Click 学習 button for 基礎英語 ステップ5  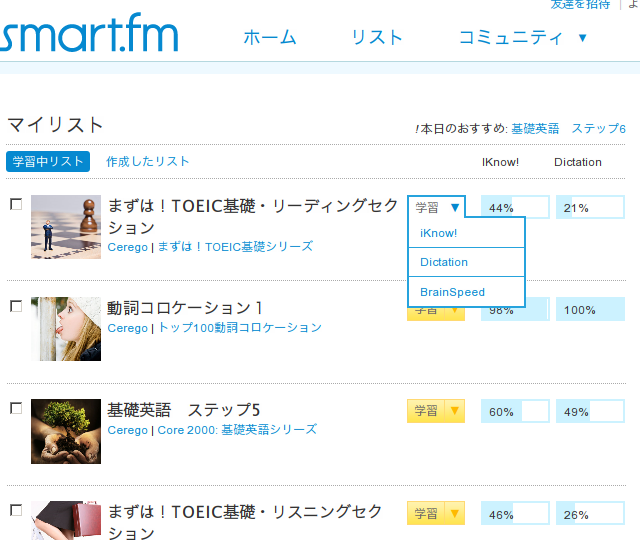[426, 411]
